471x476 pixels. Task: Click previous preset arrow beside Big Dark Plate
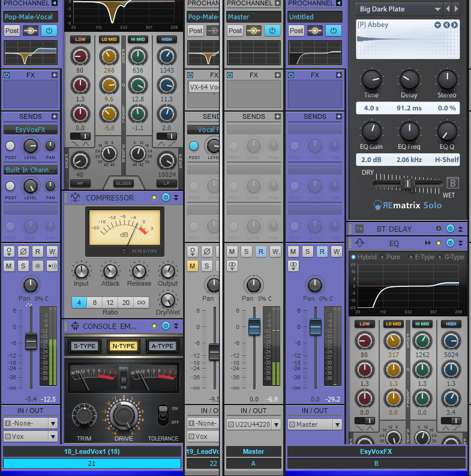(448, 9)
